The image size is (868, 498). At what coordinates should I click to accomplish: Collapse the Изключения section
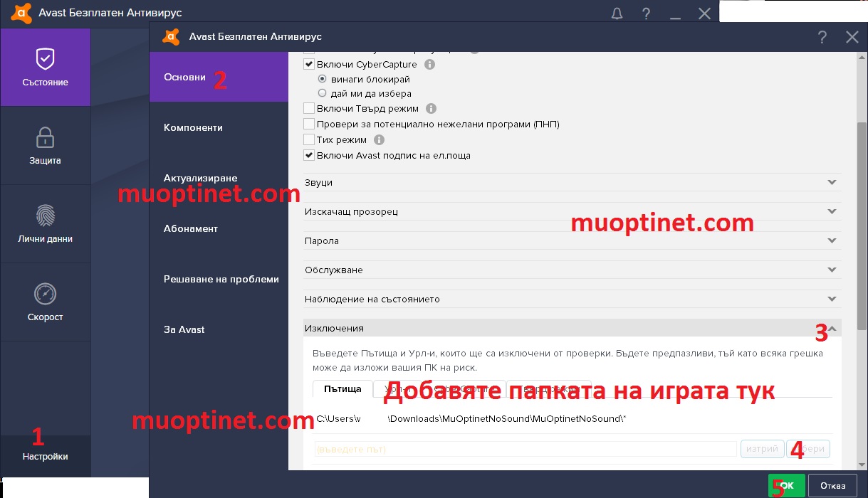(572, 328)
